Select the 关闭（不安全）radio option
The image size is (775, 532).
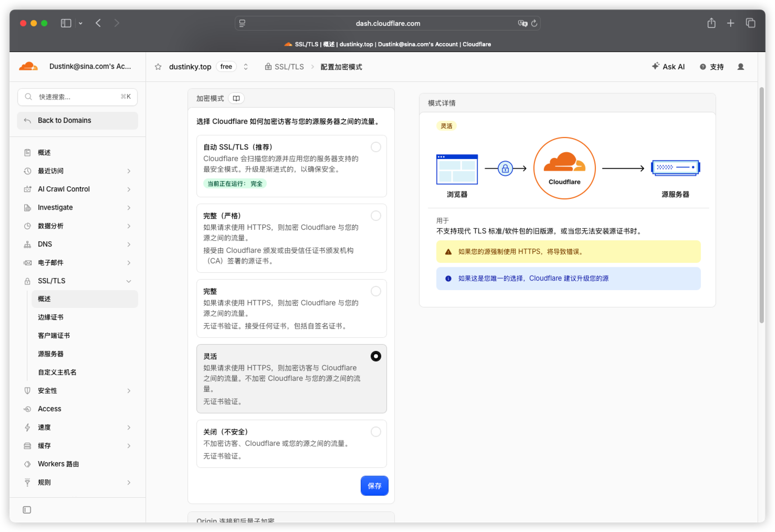(376, 432)
